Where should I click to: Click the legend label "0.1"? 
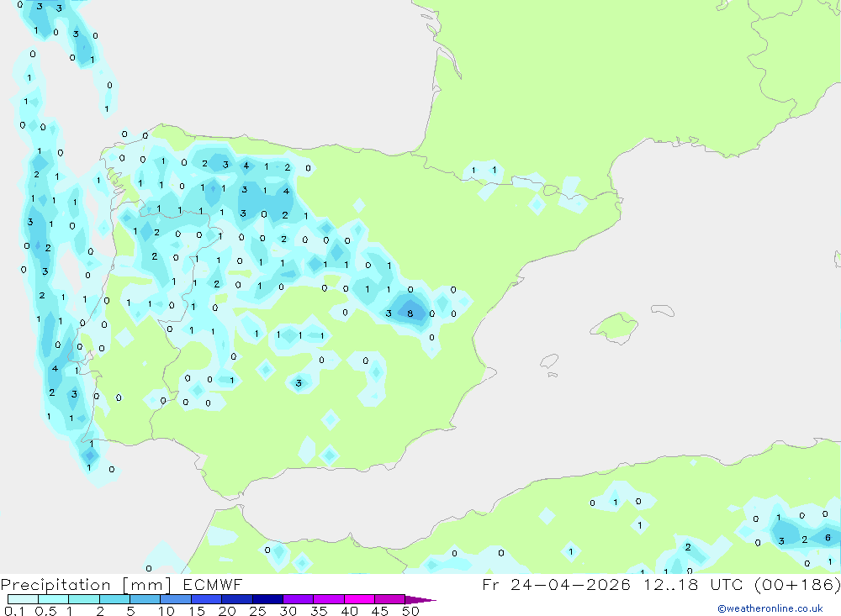point(14,611)
